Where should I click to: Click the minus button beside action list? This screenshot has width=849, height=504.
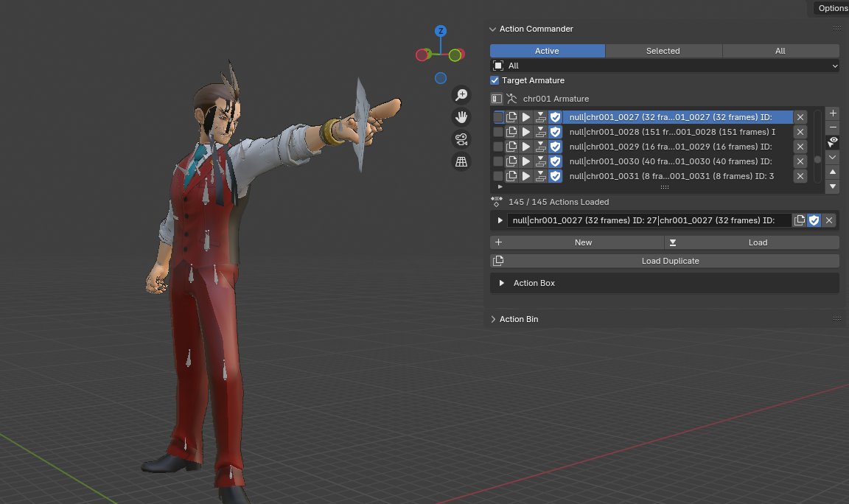pos(833,127)
